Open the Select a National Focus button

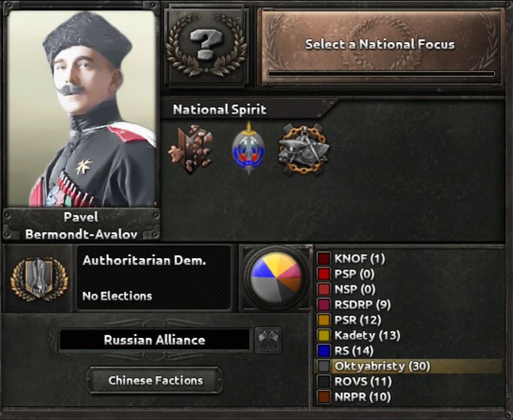pyautogui.click(x=380, y=48)
